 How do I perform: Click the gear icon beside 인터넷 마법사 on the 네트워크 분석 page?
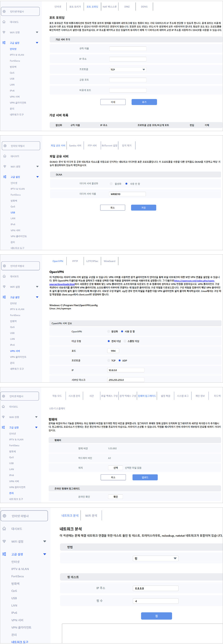(x=4, y=516)
